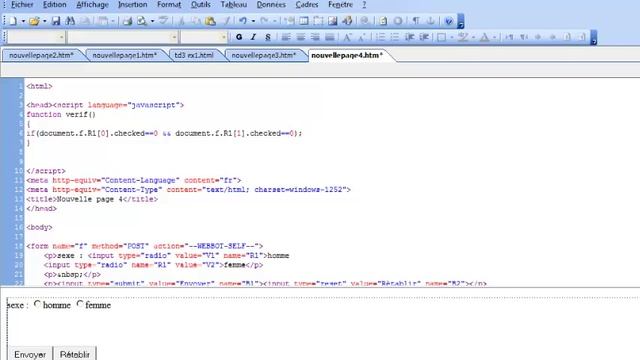Decrease font size with the small A icon

pos(361,37)
